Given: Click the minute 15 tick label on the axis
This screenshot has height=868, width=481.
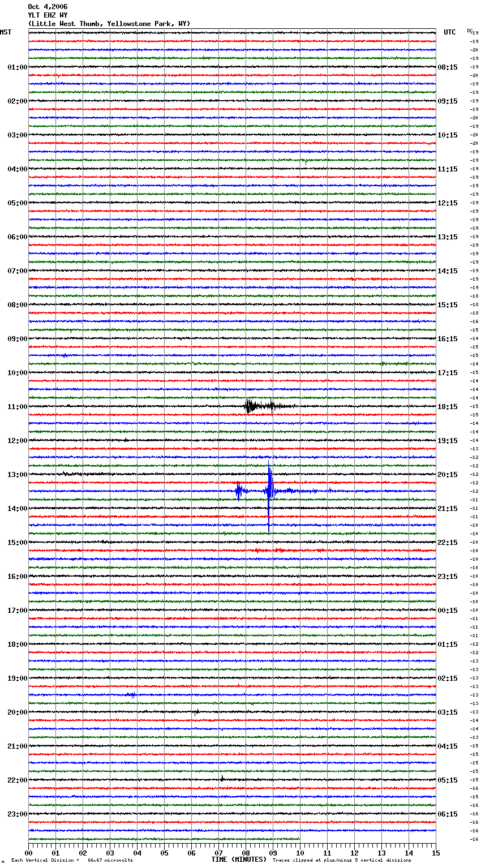Looking at the screenshot, I should tap(436, 853).
